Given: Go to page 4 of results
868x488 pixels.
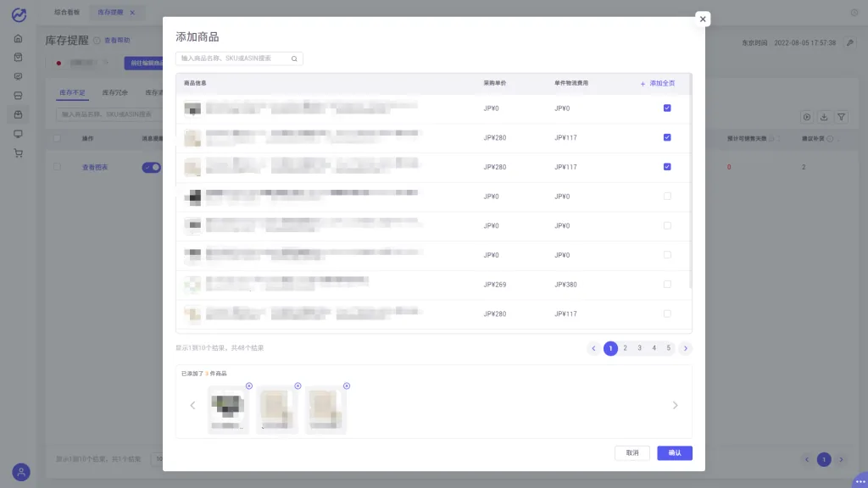Looking at the screenshot, I should pos(654,348).
